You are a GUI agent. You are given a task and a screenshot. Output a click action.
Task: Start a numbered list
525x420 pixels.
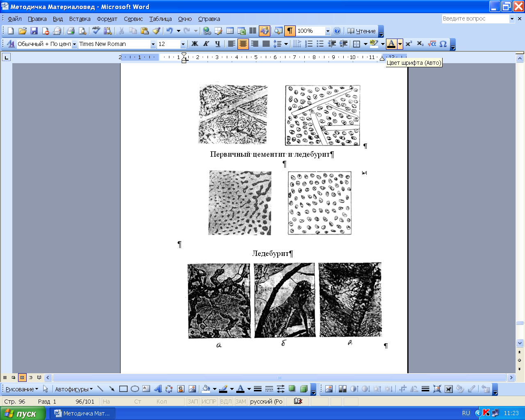pos(309,44)
